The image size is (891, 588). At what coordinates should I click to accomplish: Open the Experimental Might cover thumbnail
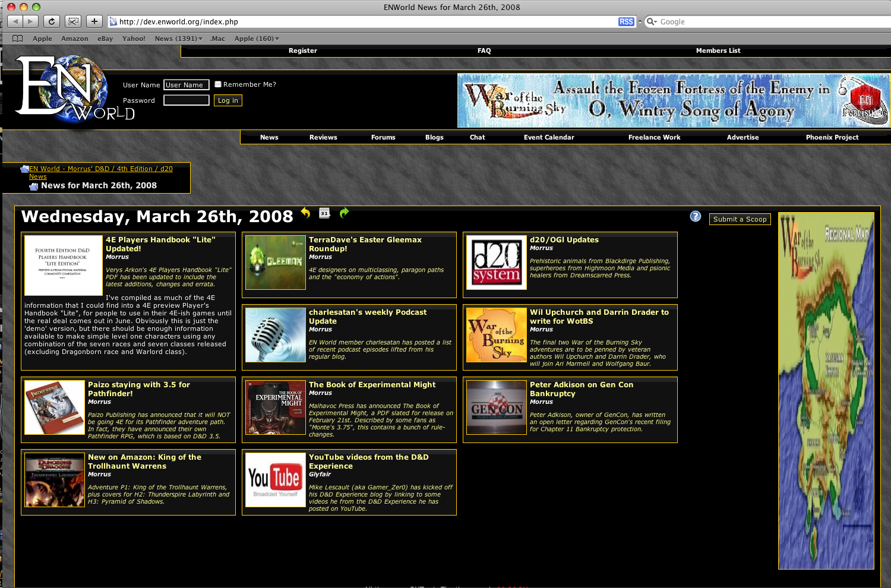[276, 407]
